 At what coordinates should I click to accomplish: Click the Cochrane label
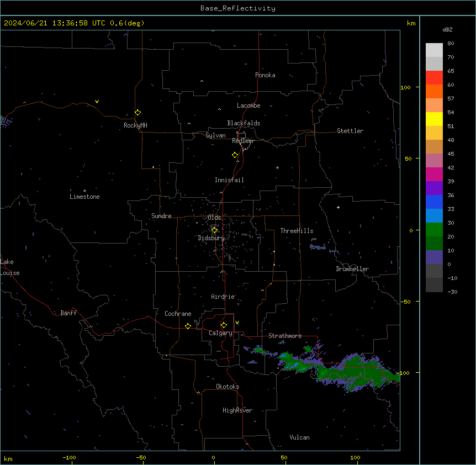coord(178,314)
